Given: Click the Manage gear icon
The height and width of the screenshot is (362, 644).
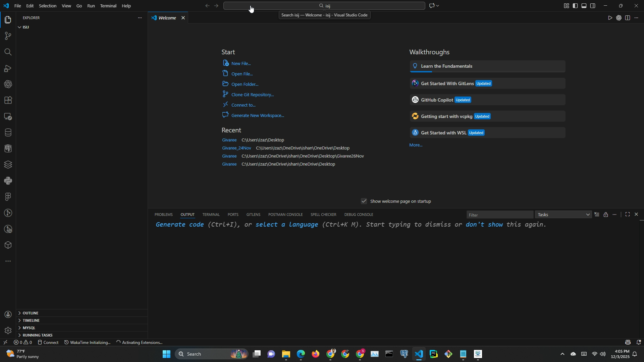Looking at the screenshot, I should pos(8,331).
